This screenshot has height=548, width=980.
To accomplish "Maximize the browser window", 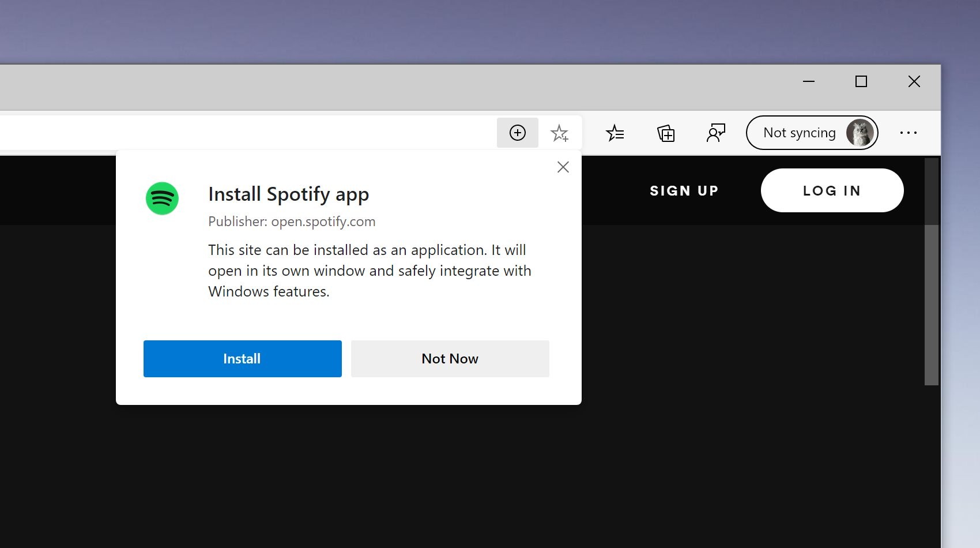I will pos(861,81).
